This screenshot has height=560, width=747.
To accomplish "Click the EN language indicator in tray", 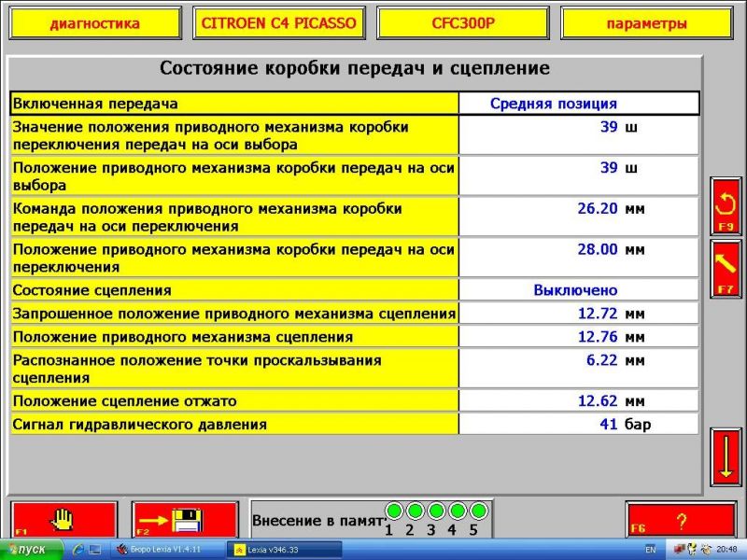I will click(650, 550).
